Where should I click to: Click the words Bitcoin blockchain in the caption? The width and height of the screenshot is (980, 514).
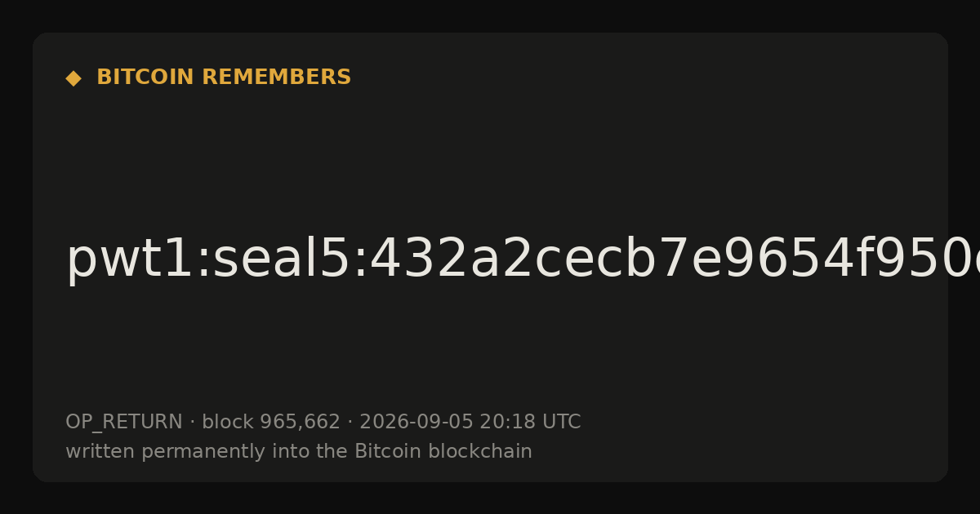point(443,452)
